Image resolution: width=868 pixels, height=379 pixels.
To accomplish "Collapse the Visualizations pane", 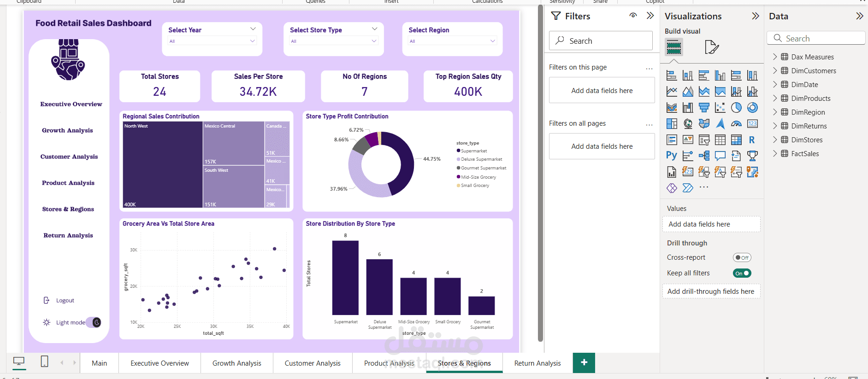I will point(756,16).
